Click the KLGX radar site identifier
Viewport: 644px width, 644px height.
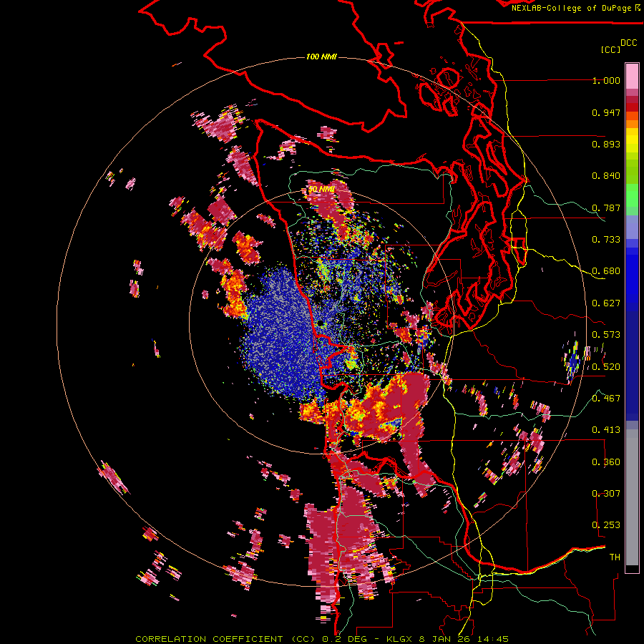point(401,639)
